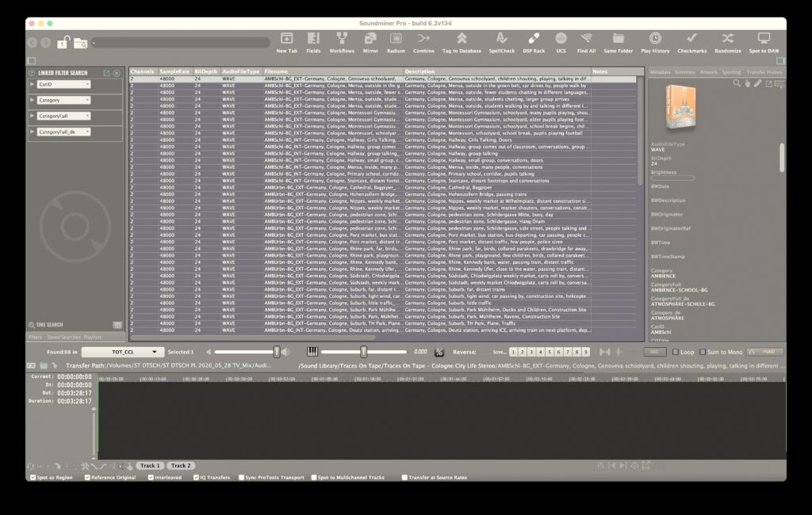The image size is (812, 515).
Task: Pop out the Linked Filter Search panel
Action: click(107, 73)
